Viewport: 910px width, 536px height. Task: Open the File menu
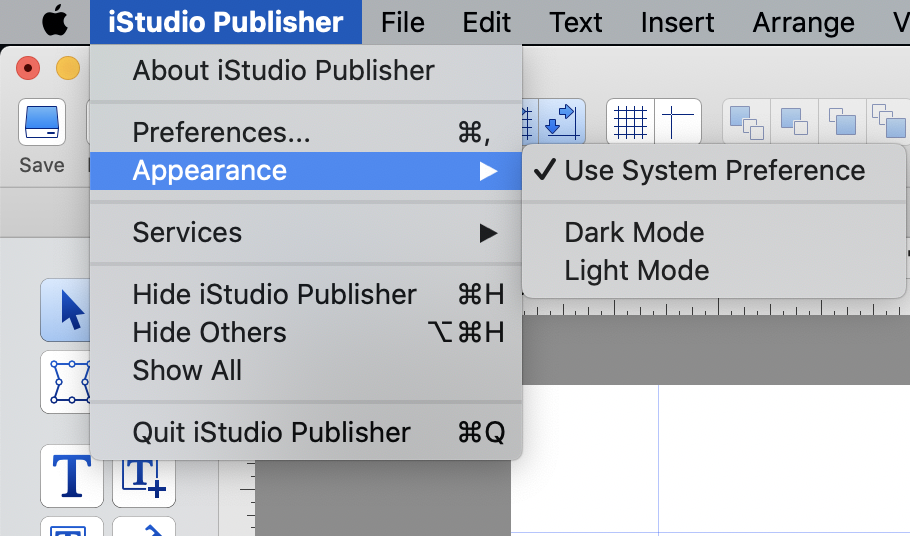tap(403, 22)
